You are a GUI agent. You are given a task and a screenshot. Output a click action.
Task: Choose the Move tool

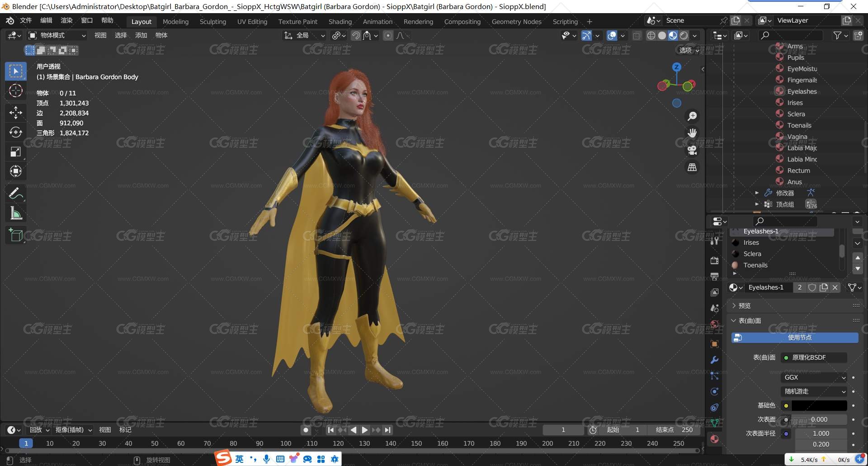[16, 112]
